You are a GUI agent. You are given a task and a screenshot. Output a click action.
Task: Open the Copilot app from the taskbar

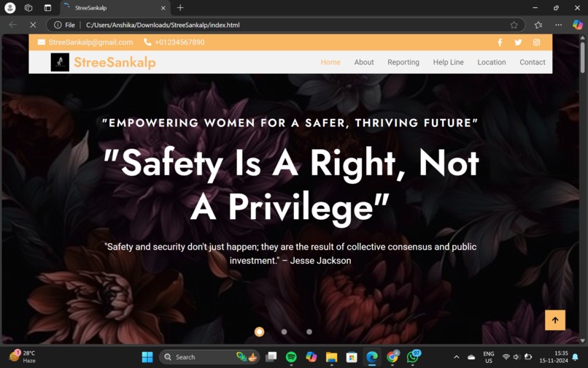[311, 357]
